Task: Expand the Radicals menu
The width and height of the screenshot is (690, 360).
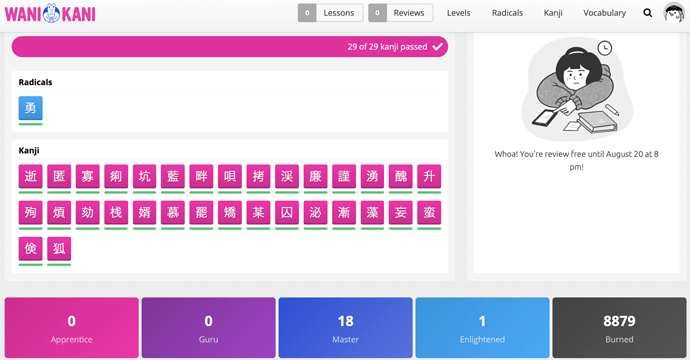Action: [x=507, y=13]
